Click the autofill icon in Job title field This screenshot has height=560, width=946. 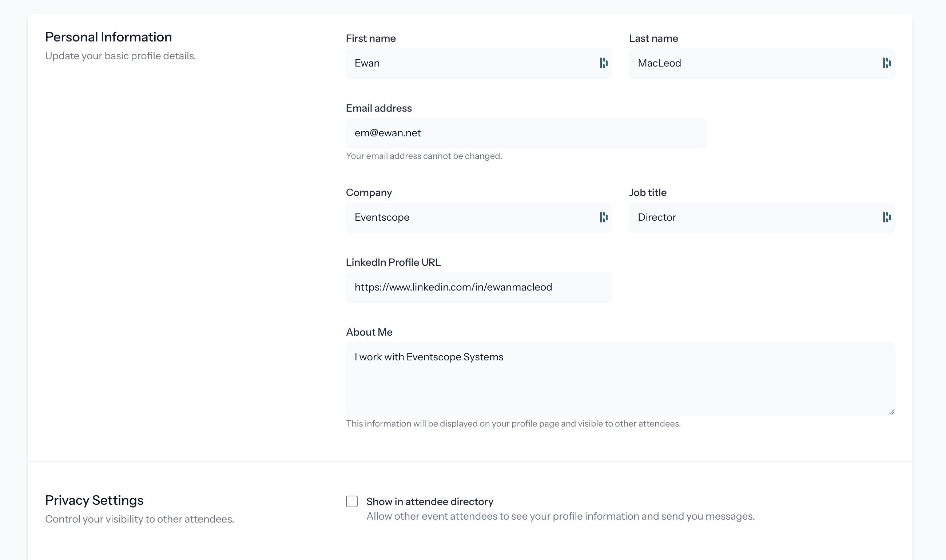tap(886, 217)
